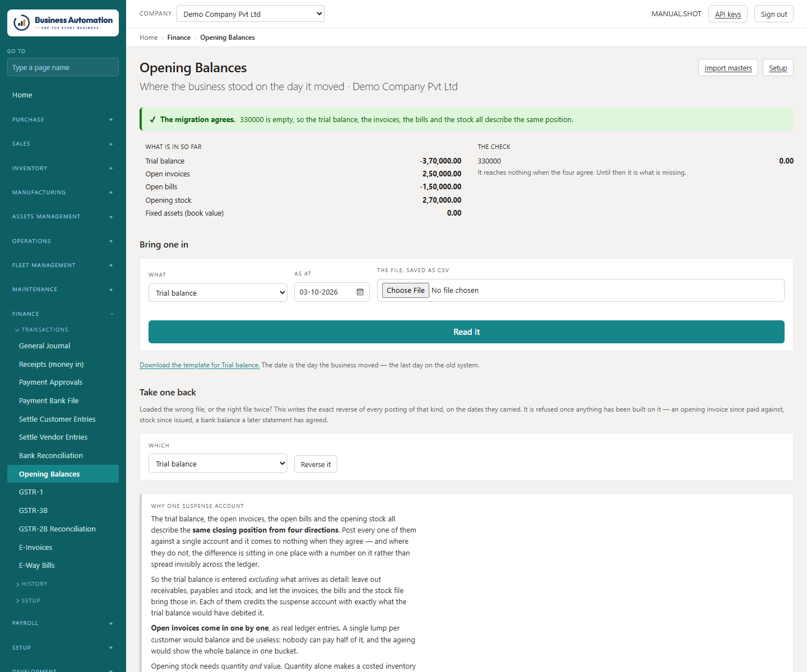The height and width of the screenshot is (672, 807).
Task: Go to Home via the breadcrumb
Action: click(x=149, y=38)
